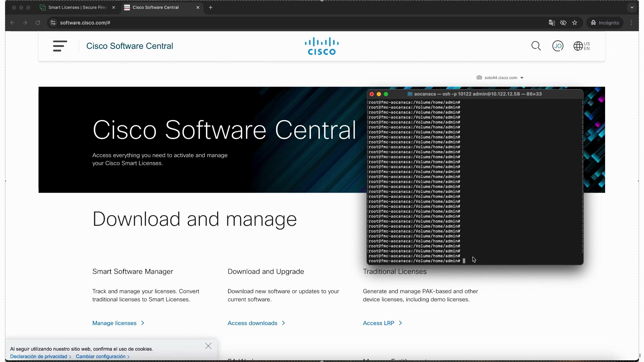Open the JO user profile icon

click(558, 46)
